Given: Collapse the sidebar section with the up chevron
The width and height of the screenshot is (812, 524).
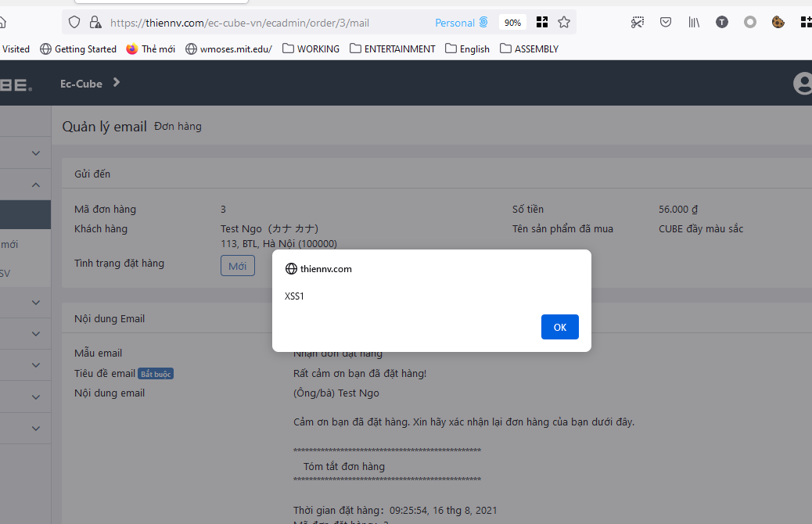Looking at the screenshot, I should pyautogui.click(x=35, y=185).
